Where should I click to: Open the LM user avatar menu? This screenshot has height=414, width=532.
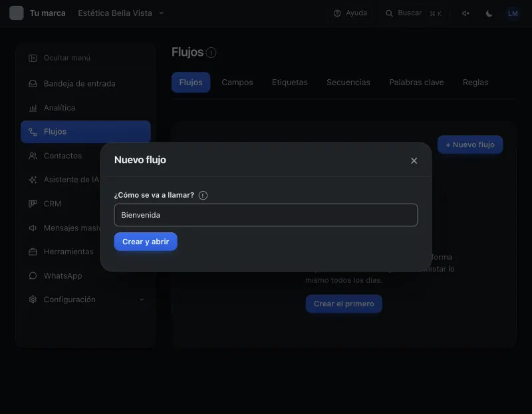(513, 13)
